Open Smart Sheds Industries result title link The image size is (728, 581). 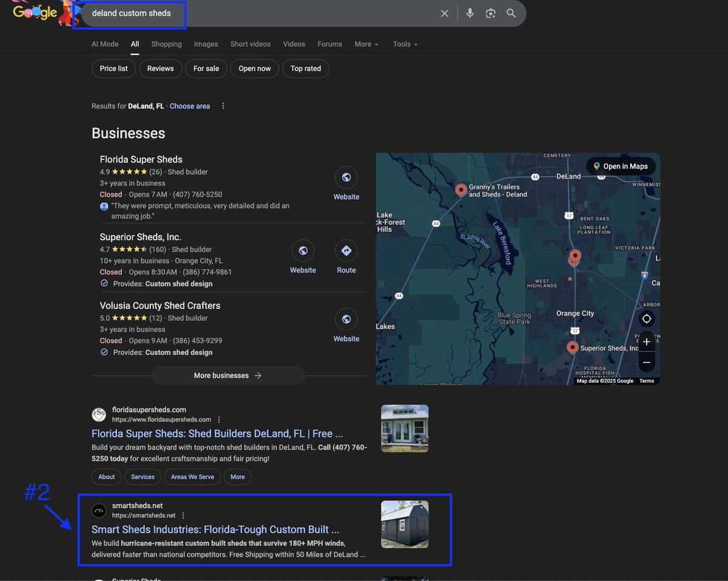click(215, 529)
